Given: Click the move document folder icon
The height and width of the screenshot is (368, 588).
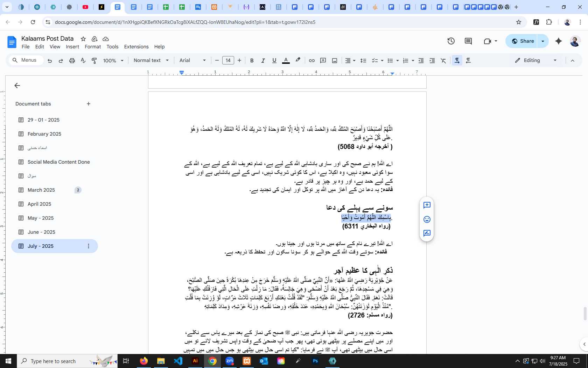Looking at the screenshot, I should tap(94, 39).
